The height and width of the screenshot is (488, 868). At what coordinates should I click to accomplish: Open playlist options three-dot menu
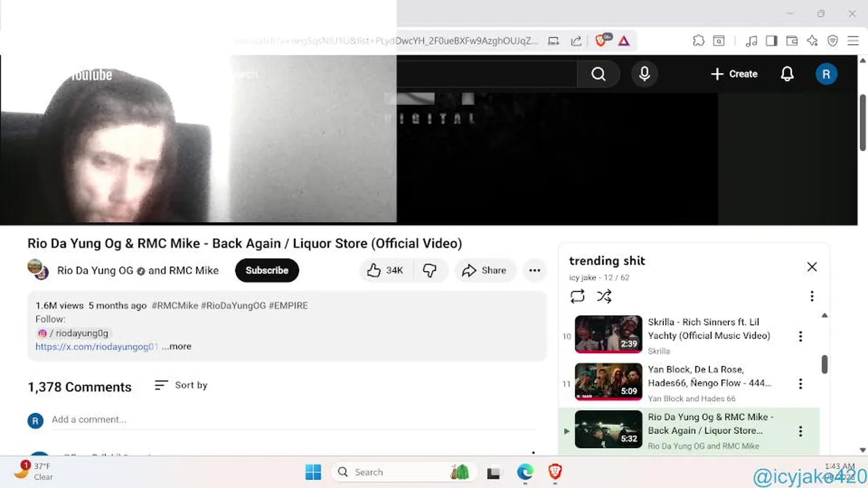(x=812, y=296)
